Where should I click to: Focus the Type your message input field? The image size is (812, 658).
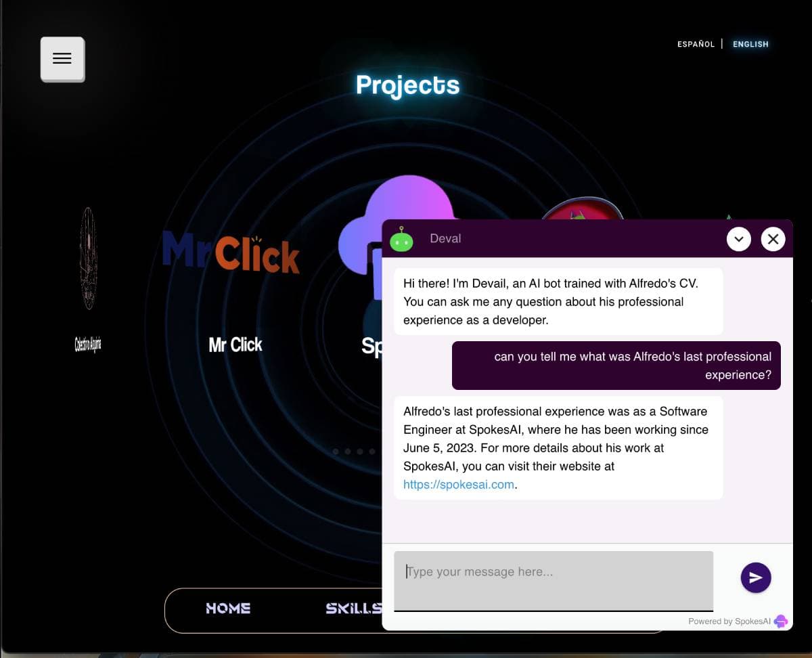[554, 580]
